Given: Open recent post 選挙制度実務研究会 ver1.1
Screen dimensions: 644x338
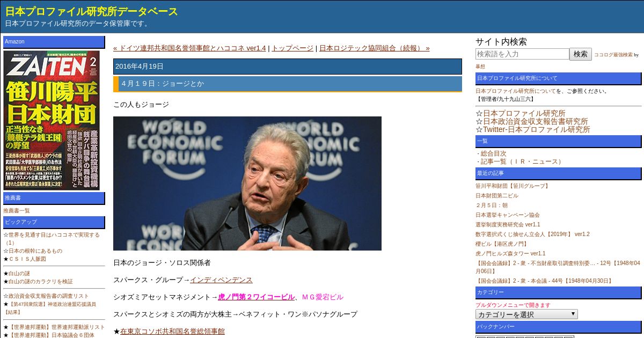Looking at the screenshot, I should pos(508,224).
